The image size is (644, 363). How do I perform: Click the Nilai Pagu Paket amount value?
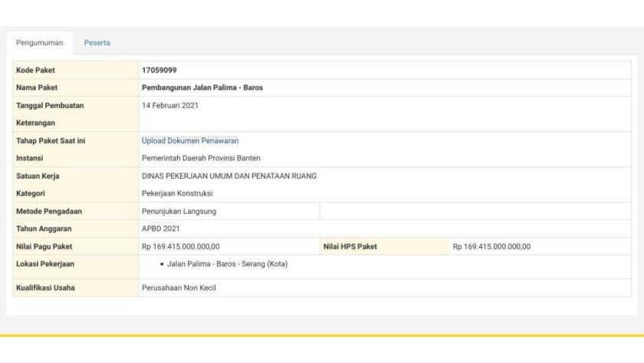pos(180,246)
